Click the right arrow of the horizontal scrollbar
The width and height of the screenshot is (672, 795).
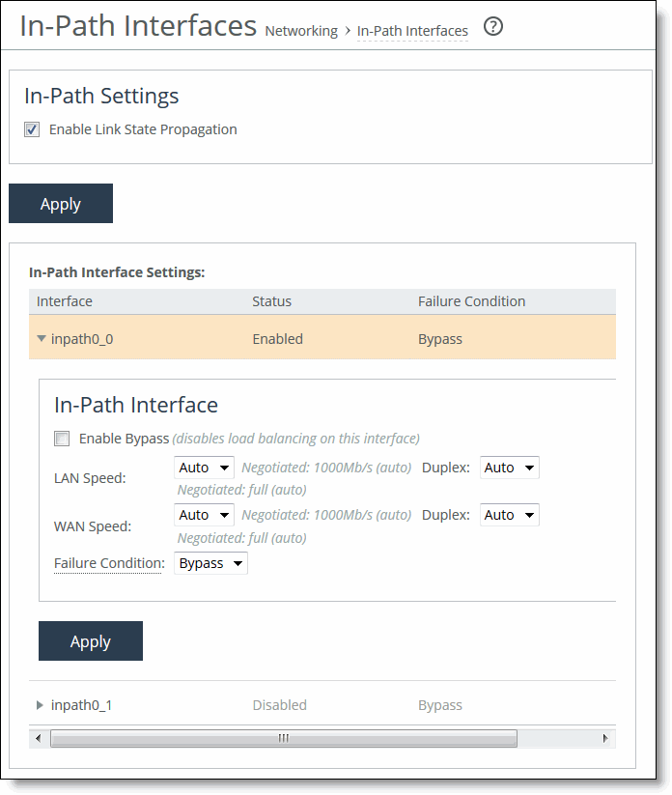pos(606,738)
